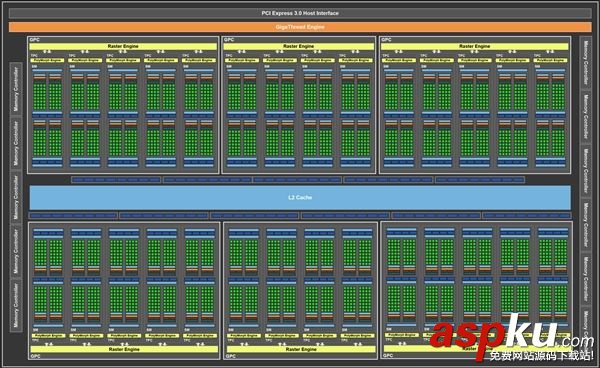Click the topmost Memory Controller on the left edge
This screenshot has height=368, width=600.
(16, 89)
